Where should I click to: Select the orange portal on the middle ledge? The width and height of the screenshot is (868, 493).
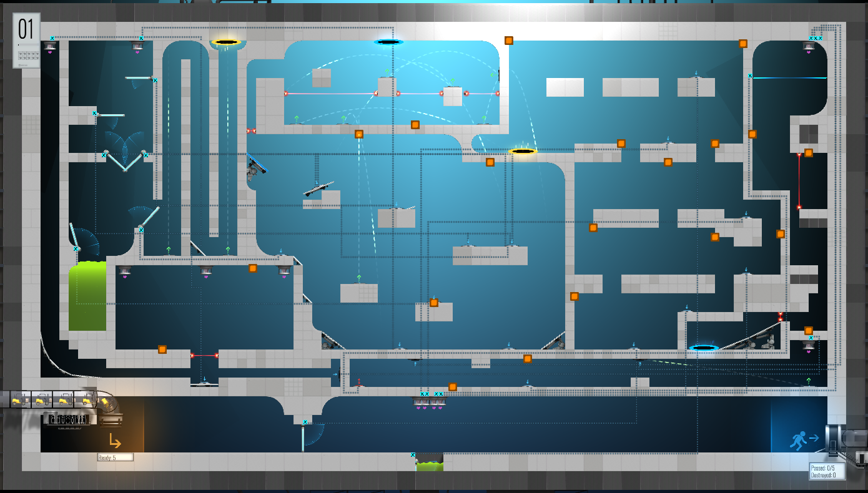click(x=523, y=151)
